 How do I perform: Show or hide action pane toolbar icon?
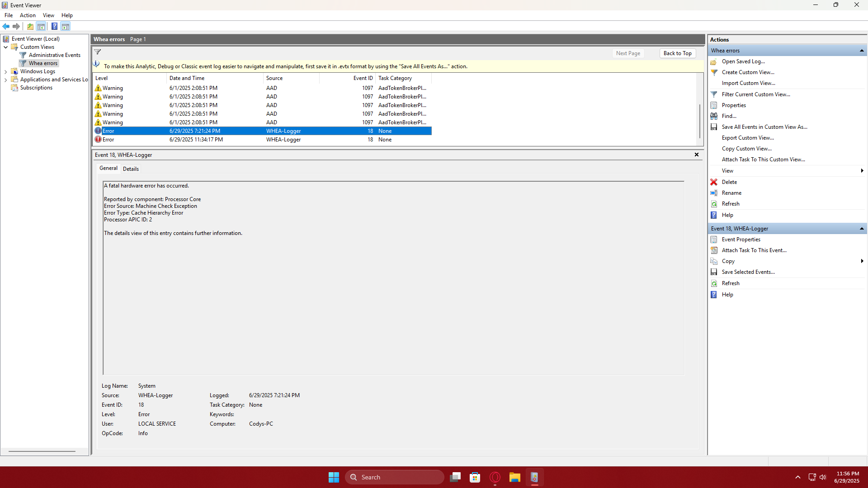coord(66,26)
